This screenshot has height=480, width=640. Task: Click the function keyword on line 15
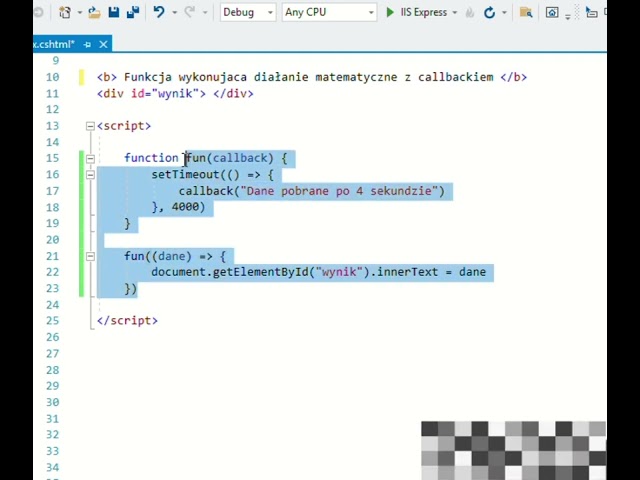pyautogui.click(x=151, y=158)
